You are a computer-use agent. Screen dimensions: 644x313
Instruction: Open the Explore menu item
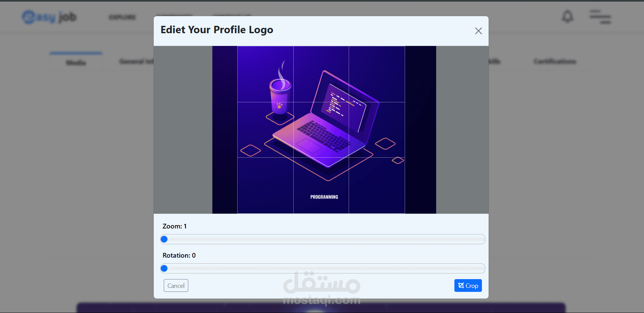tap(122, 17)
